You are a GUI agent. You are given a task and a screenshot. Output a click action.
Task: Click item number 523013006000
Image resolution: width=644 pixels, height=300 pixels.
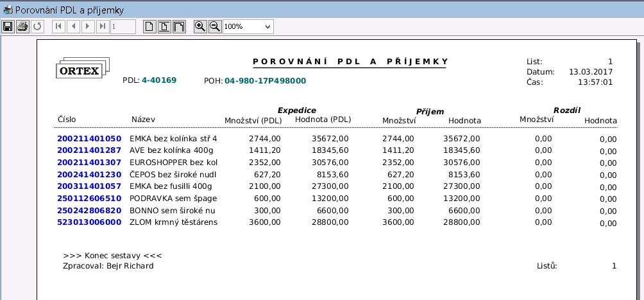click(x=89, y=222)
